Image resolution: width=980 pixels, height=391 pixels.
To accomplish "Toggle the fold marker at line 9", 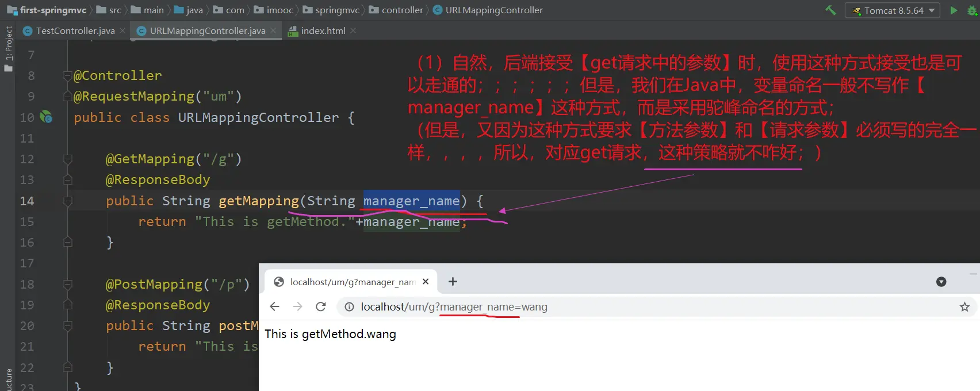I will [x=67, y=96].
